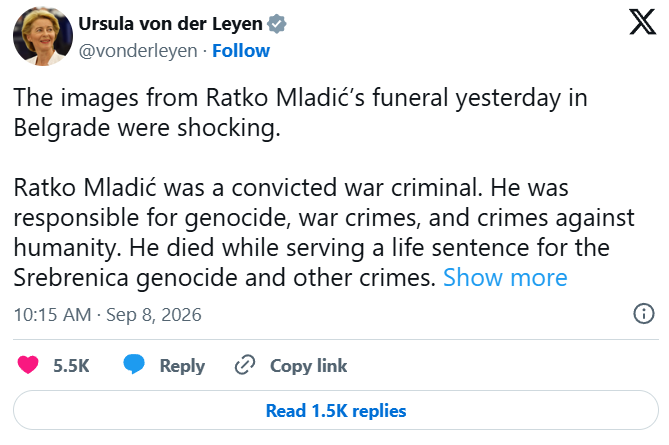Click the 5.5K likes count
669x445 pixels.
point(71,366)
